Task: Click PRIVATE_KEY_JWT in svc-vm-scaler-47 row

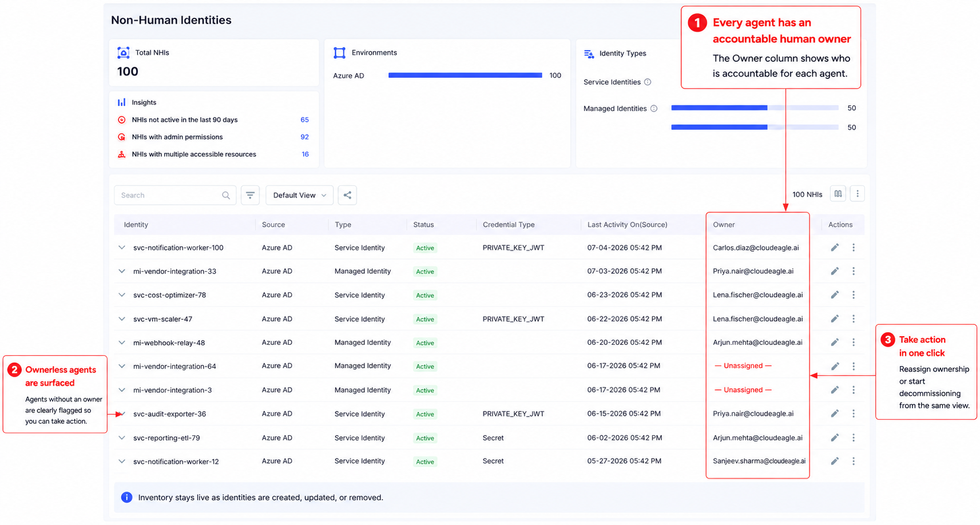Action: [513, 319]
